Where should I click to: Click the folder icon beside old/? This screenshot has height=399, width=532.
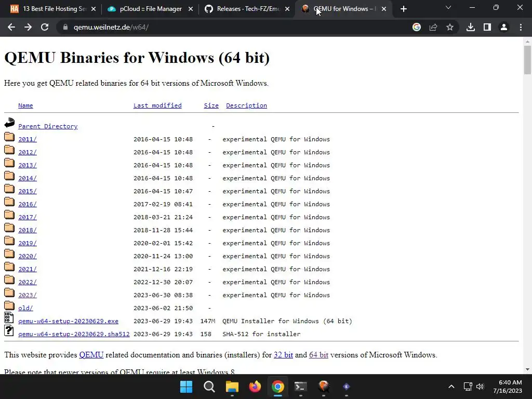coord(9,305)
